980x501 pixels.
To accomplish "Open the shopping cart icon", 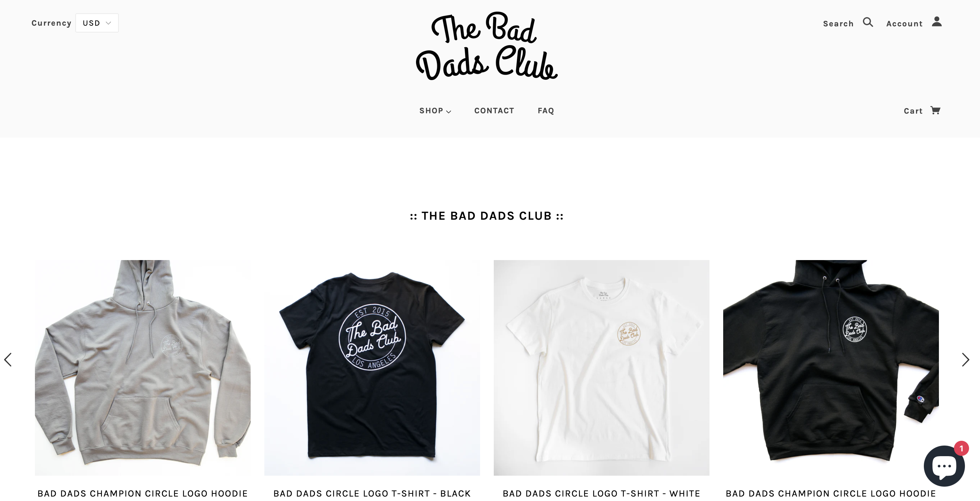I will click(x=935, y=110).
